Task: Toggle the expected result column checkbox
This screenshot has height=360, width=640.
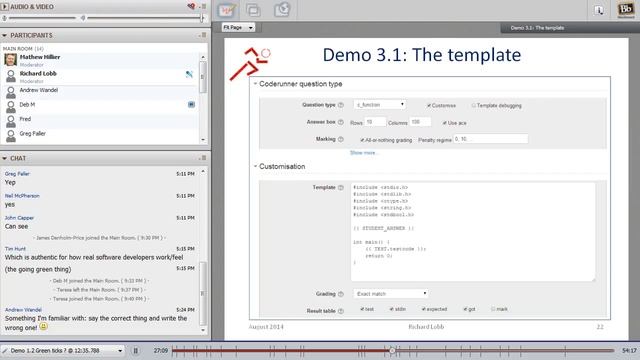Action: click(424, 309)
